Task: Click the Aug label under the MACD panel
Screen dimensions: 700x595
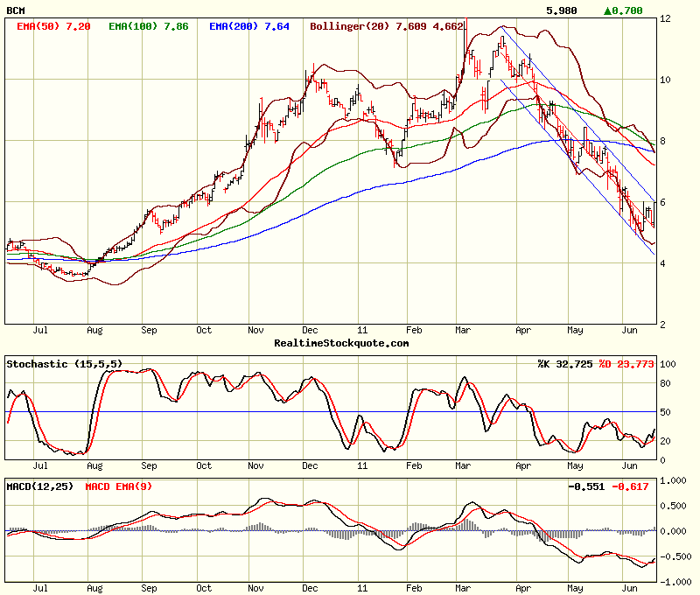Action: (x=94, y=590)
